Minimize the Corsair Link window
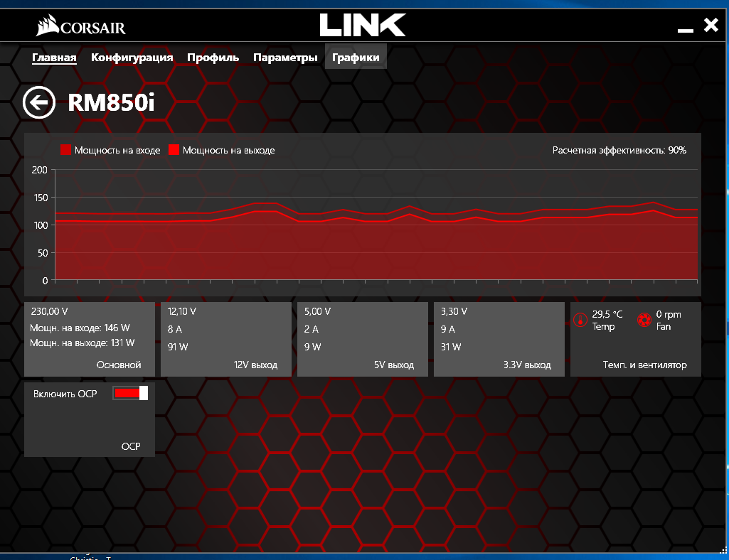Screen dimensions: 729x560 coord(686,31)
